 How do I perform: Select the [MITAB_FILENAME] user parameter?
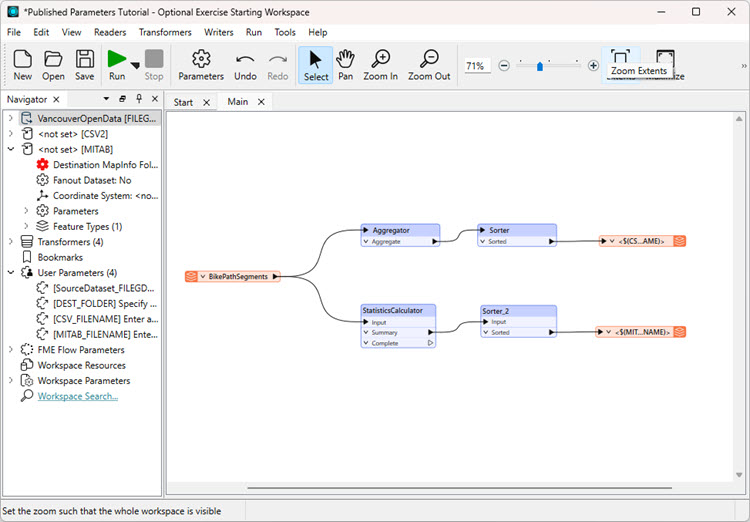click(97, 334)
